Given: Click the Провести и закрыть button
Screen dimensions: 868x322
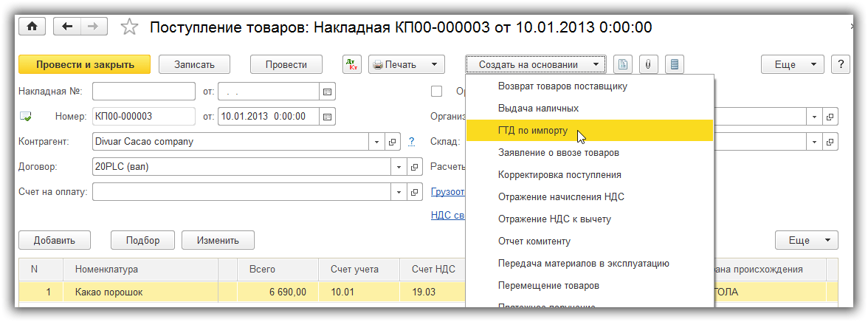Looking at the screenshot, I should (85, 64).
